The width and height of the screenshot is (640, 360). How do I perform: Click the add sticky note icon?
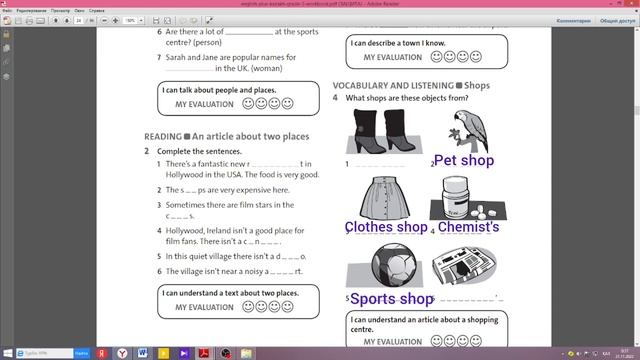click(182, 20)
